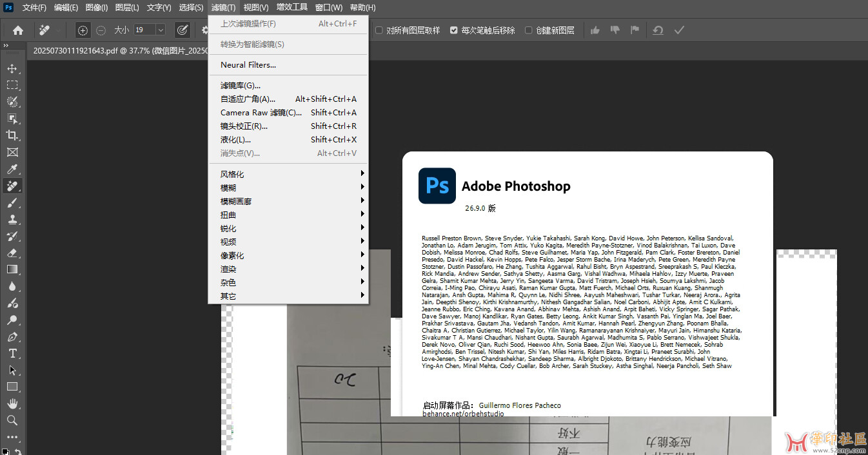The width and height of the screenshot is (868, 455).
Task: Open the 视图(V) menu
Action: 256,8
